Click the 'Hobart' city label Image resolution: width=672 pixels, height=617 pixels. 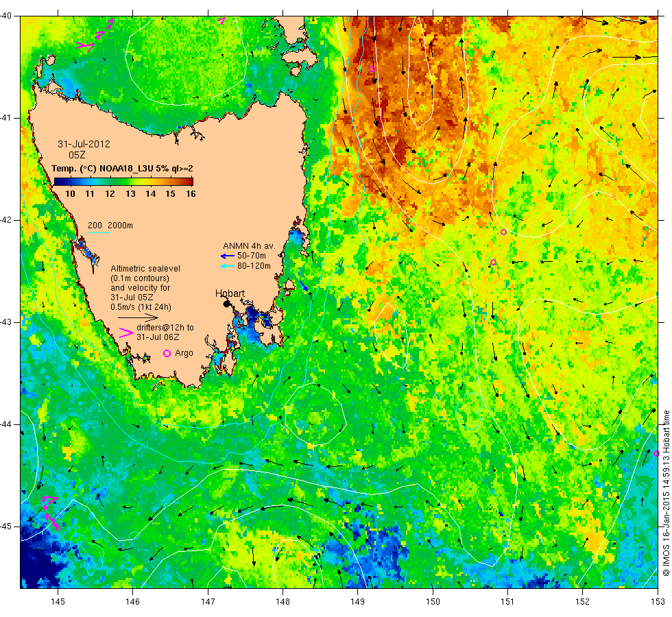pos(230,293)
